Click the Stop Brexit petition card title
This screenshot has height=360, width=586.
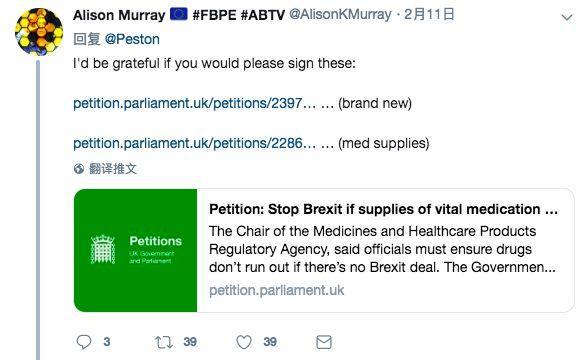point(383,209)
